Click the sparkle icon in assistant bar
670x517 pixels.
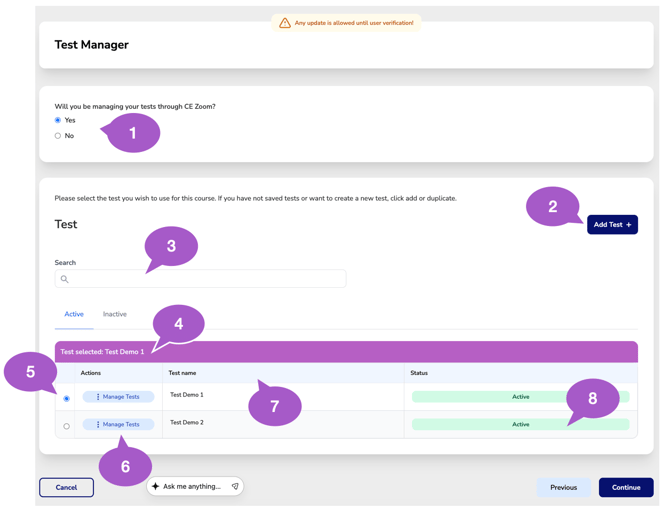[156, 486]
